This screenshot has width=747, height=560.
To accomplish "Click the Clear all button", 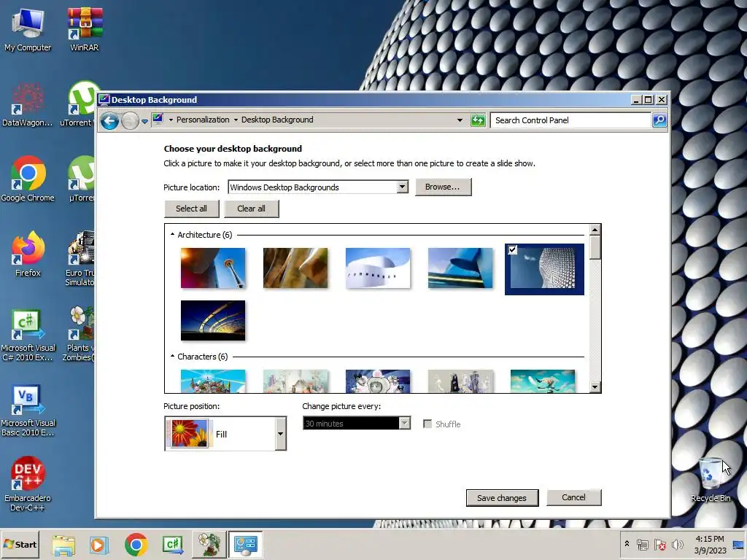I will (252, 209).
